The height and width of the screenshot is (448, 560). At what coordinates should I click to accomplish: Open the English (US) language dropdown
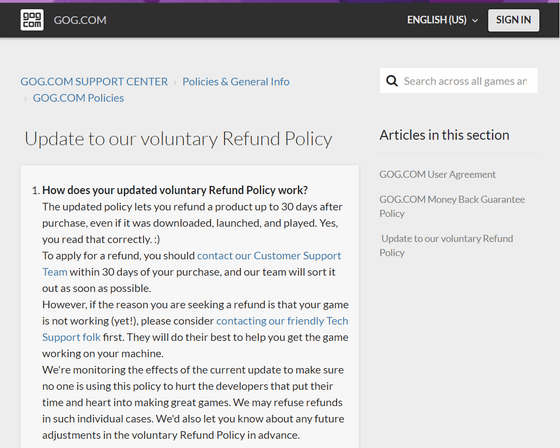pyautogui.click(x=442, y=20)
